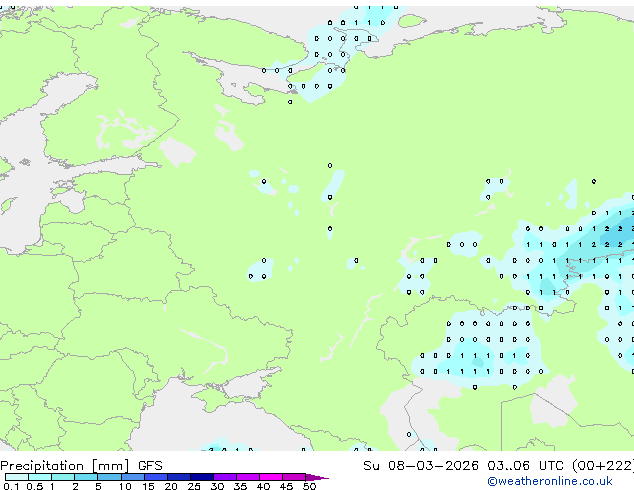634x490 pixels.
Task: Select the 10–15 mm legend color swatch
Action: point(133,477)
